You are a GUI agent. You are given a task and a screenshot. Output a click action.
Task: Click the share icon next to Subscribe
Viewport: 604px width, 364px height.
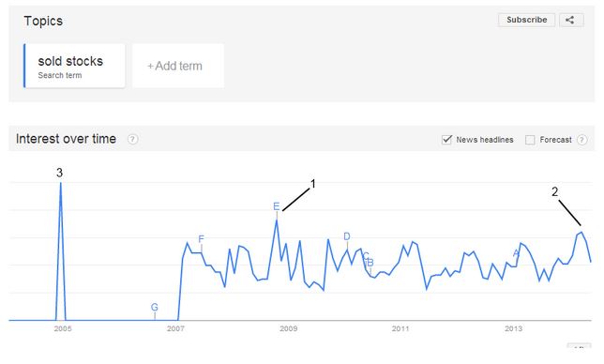tap(571, 20)
